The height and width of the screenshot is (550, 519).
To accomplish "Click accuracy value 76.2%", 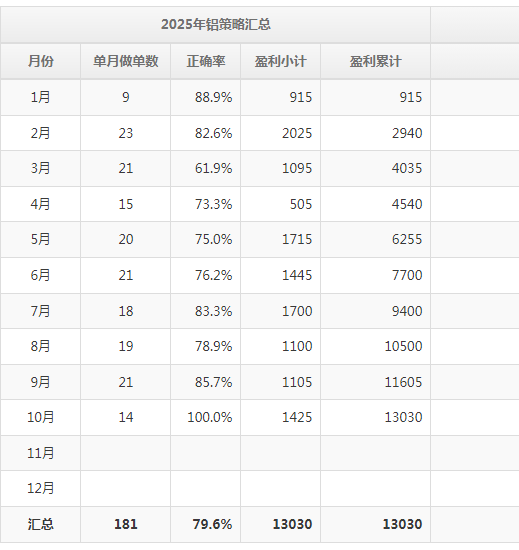I will pyautogui.click(x=214, y=275).
